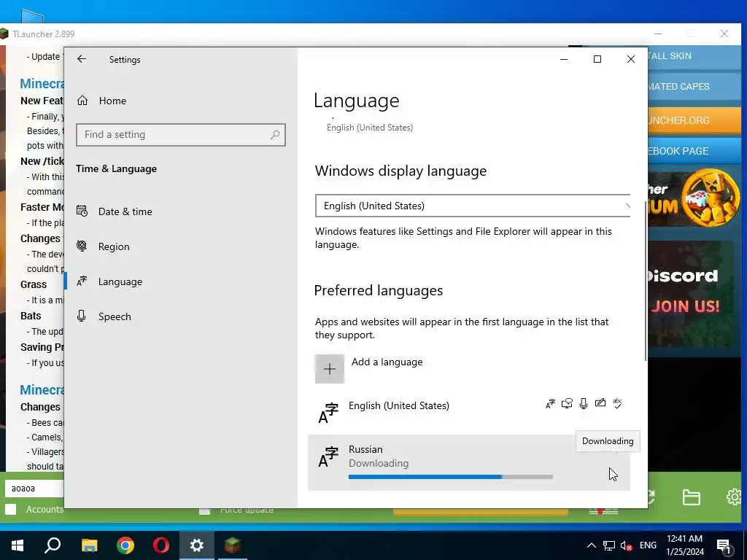The image size is (747, 560).
Task: Go back using the Settings back arrow
Action: [82, 59]
